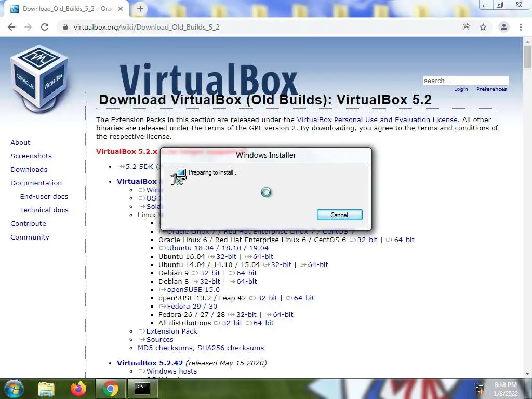Download openSUSE 13.2 64-bit package
The width and height of the screenshot is (532, 399).
(304, 298)
